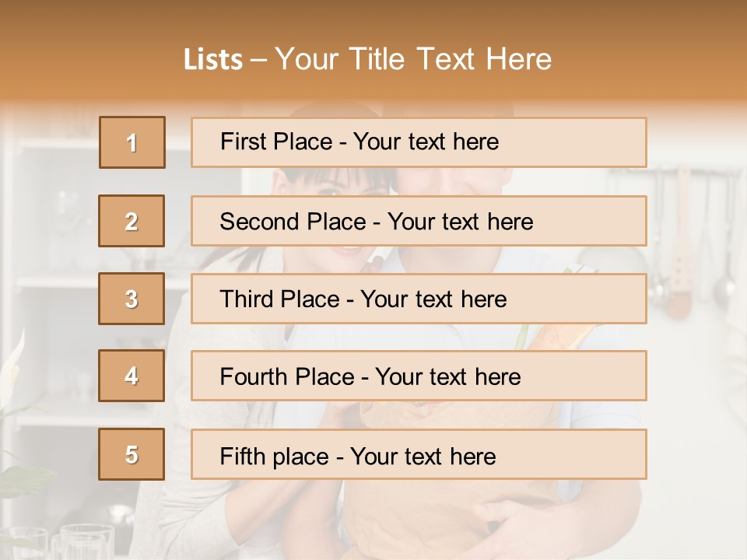Click the number 5 box
The width and height of the screenshot is (747, 560).
point(132,454)
